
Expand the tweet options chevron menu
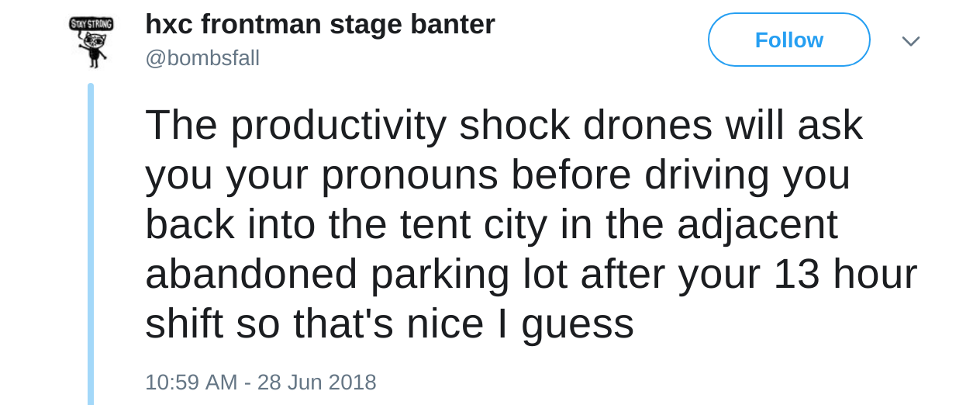(910, 41)
